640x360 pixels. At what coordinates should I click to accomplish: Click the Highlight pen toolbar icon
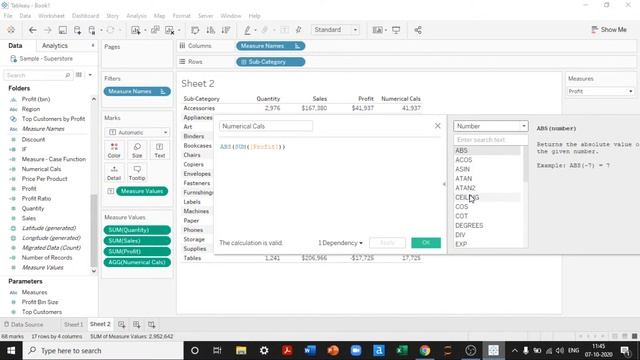click(x=247, y=30)
